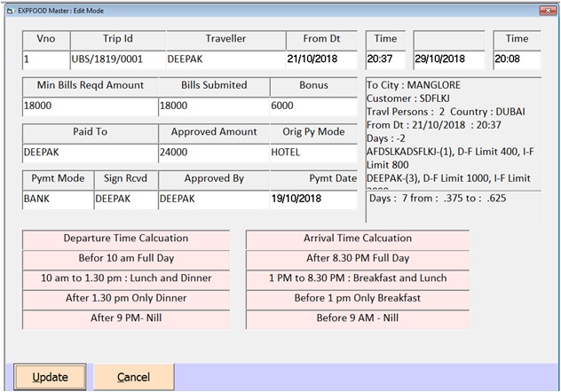Click the Time field showing 20:37

385,59
